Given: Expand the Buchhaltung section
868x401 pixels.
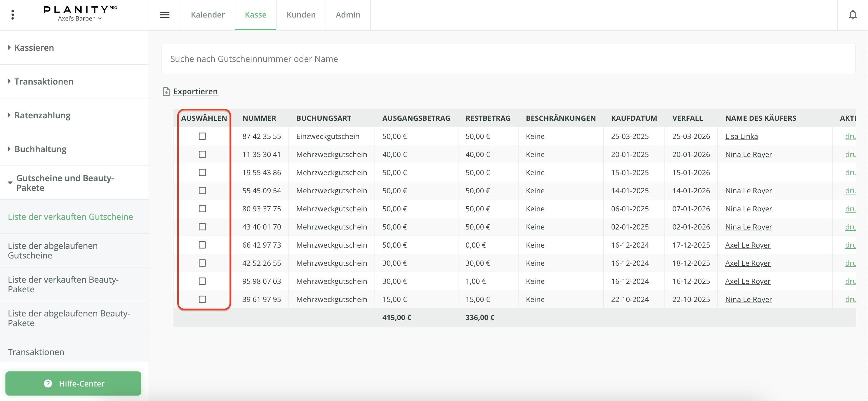Looking at the screenshot, I should click(40, 149).
